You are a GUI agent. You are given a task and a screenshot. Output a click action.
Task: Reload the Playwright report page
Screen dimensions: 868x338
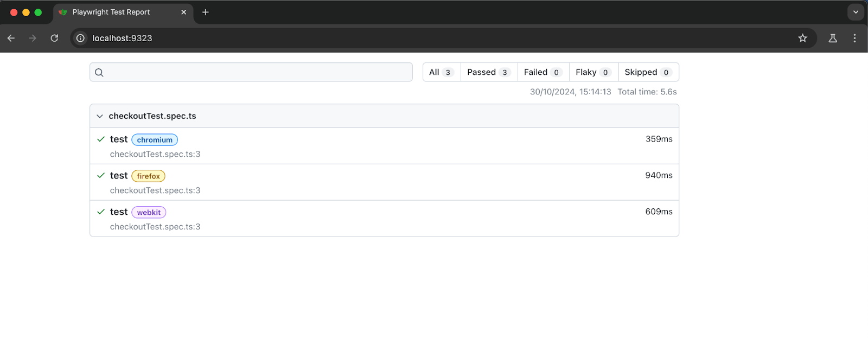[x=54, y=38]
